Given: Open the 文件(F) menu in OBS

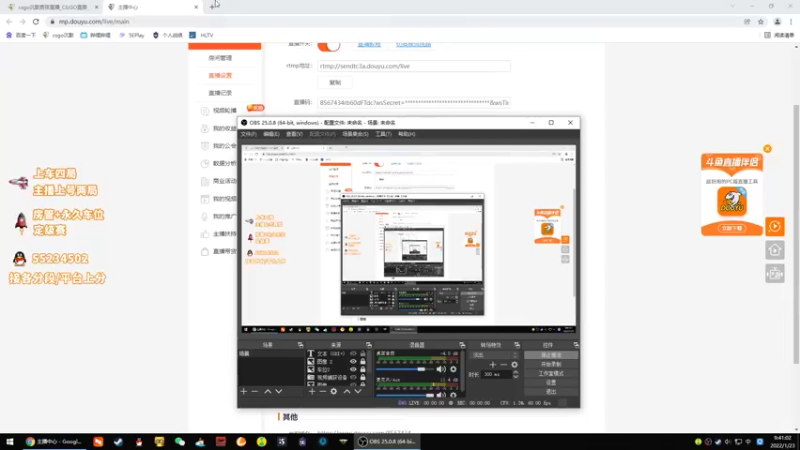Looking at the screenshot, I should (x=248, y=134).
